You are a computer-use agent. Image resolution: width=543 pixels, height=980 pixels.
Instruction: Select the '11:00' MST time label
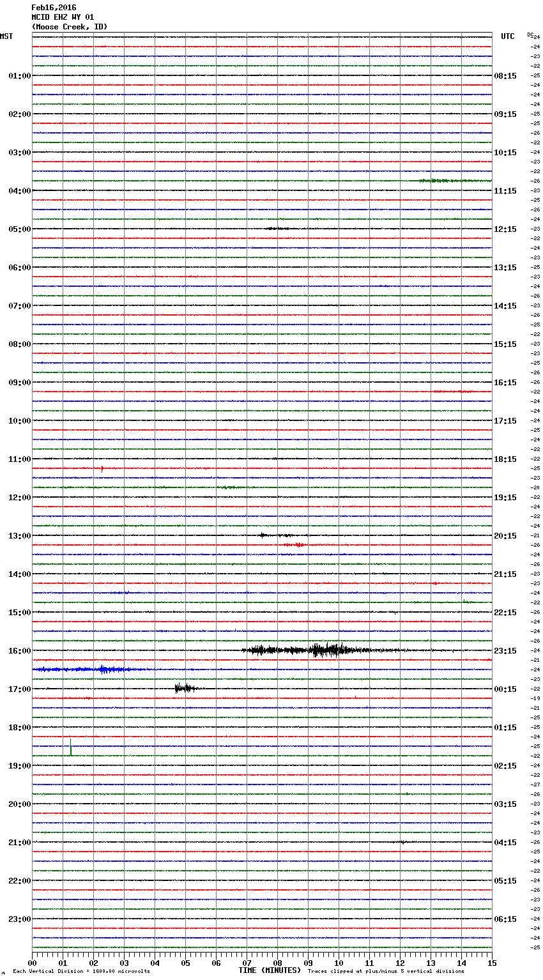coord(20,459)
